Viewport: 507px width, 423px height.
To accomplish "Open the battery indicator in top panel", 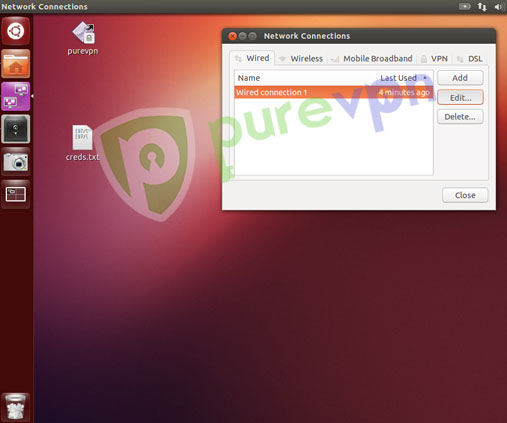I will pyautogui.click(x=465, y=6).
